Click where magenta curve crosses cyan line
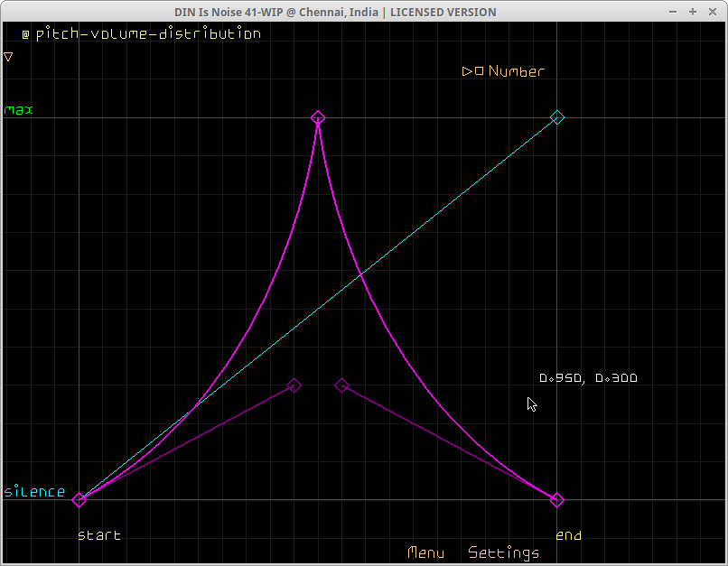Screen dimensions: 728x566 (360, 273)
